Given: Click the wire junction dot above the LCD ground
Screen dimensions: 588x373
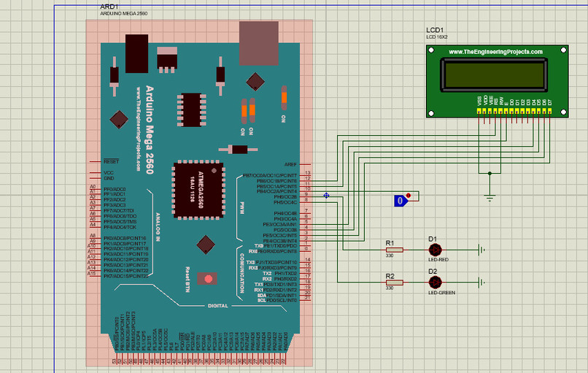Looking at the screenshot, I should click(x=490, y=174).
